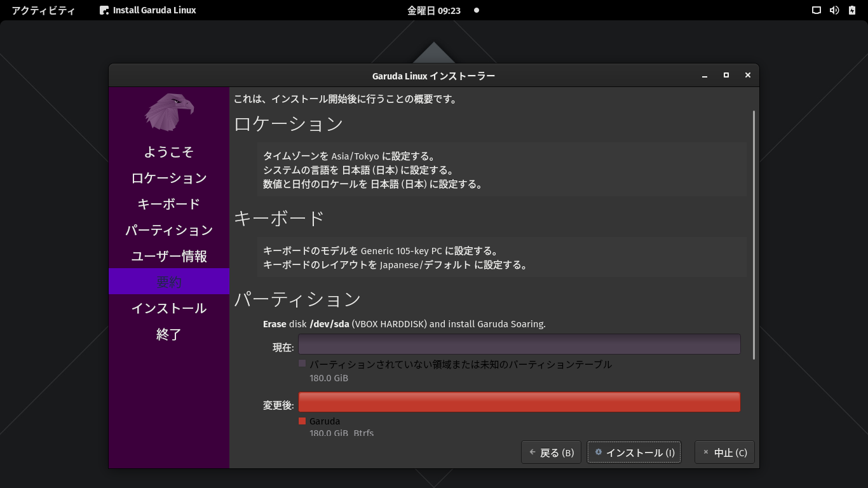Click the unpartitioned space legend square
Image resolution: width=868 pixels, height=488 pixels.
pyautogui.click(x=302, y=364)
